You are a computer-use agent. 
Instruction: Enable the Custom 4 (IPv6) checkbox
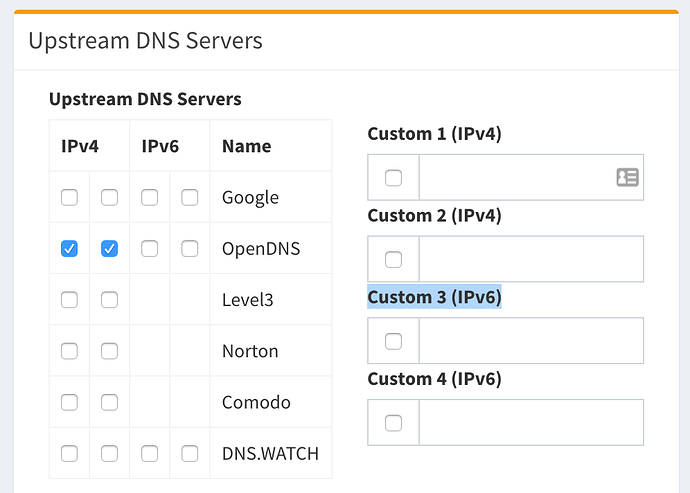click(393, 423)
